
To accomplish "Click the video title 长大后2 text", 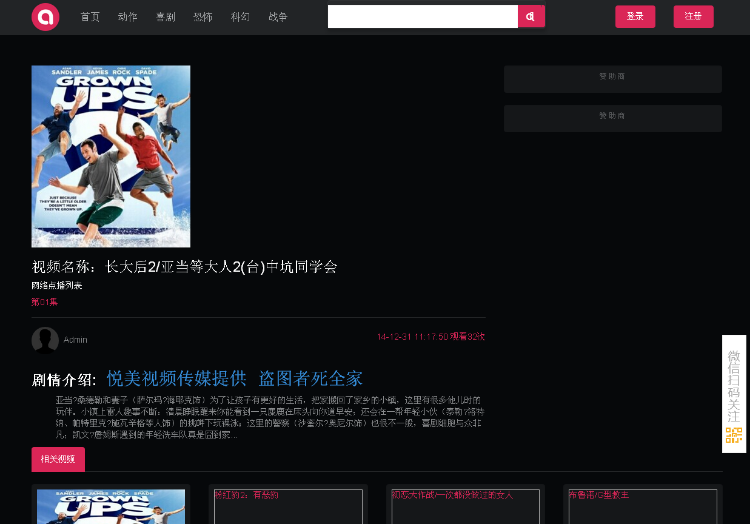I will coord(221,267).
